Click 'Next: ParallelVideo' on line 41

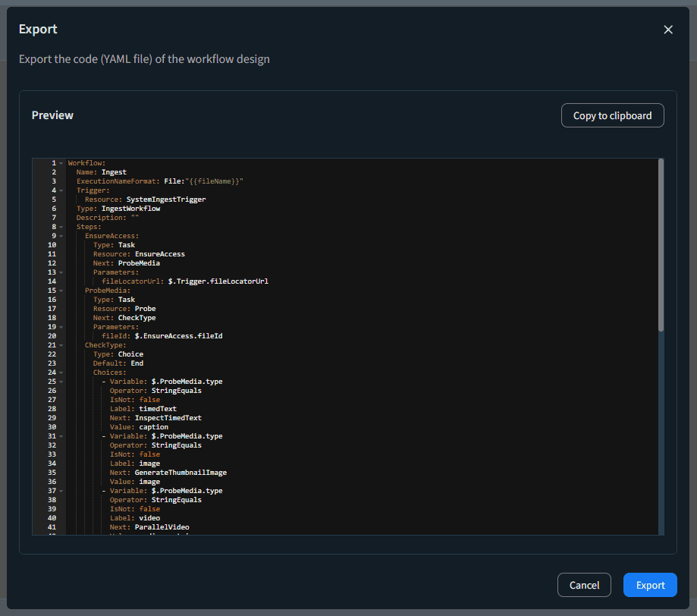149,527
